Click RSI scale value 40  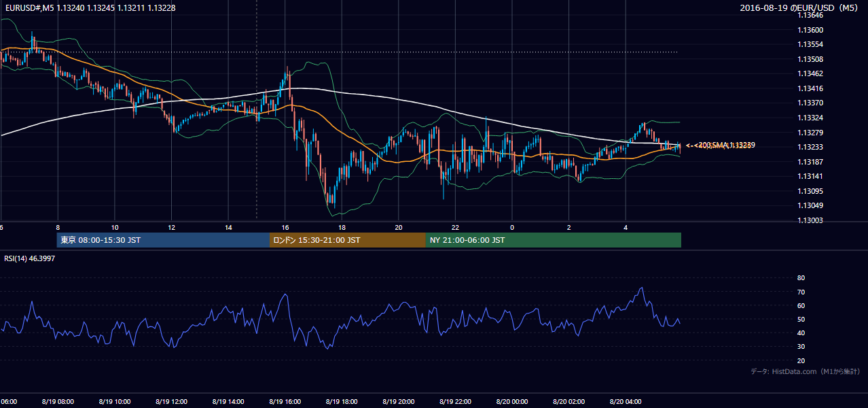coord(801,333)
